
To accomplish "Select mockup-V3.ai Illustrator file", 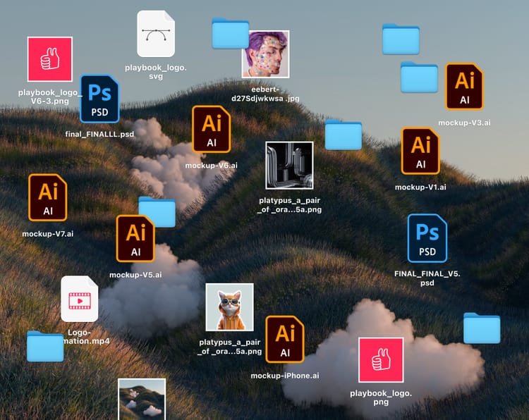I will [x=464, y=86].
